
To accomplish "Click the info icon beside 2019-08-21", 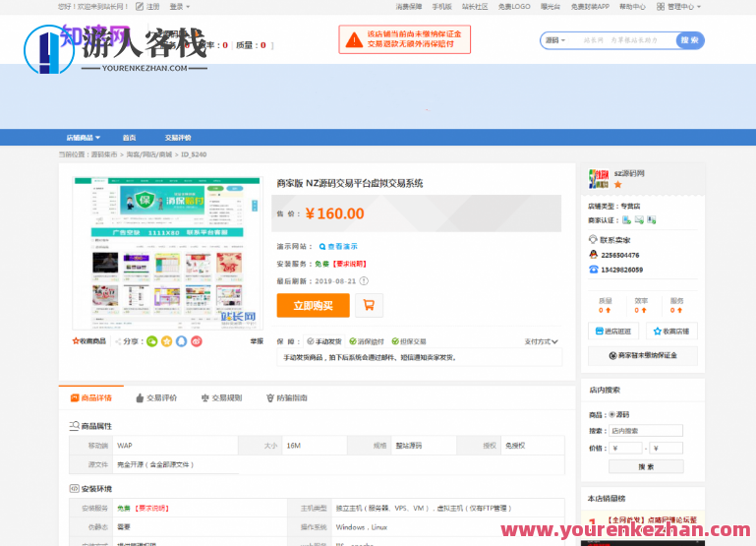I will coord(364,280).
